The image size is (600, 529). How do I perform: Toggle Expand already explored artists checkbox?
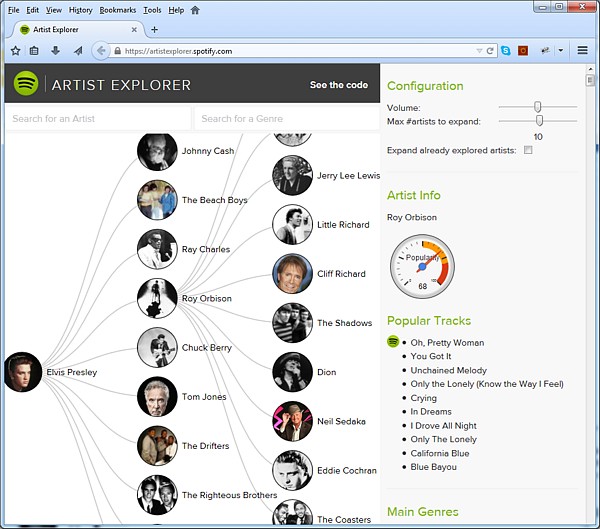528,150
